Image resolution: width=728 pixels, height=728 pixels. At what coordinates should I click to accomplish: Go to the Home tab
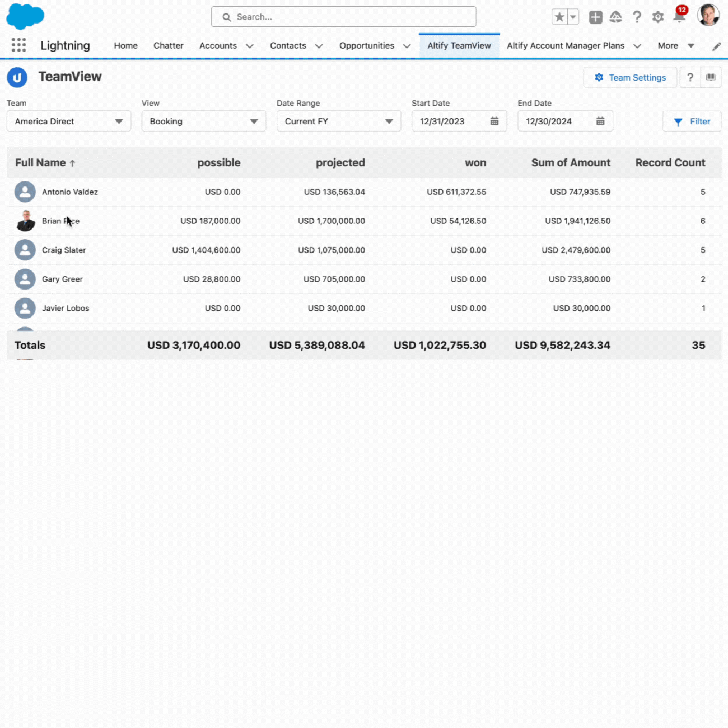pos(126,45)
